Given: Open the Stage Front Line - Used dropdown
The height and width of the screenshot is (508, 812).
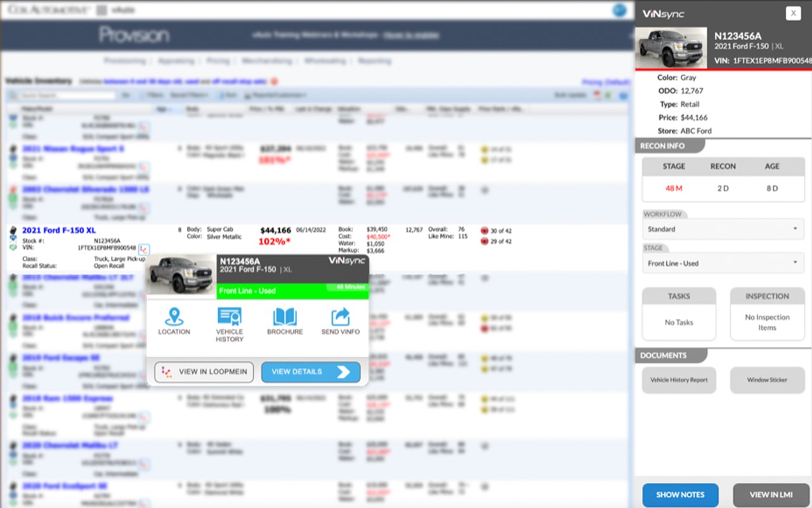Looking at the screenshot, I should 723,263.
